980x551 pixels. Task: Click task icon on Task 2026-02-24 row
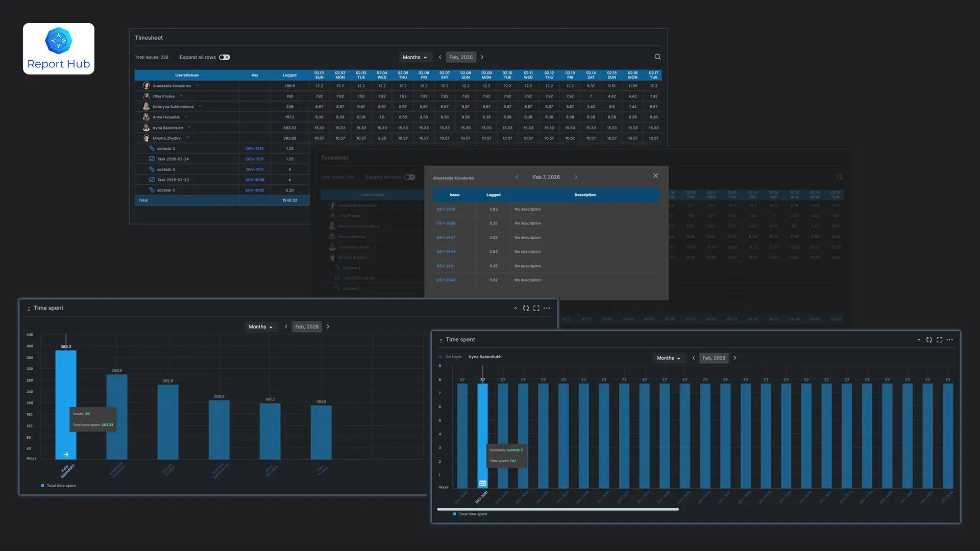152,159
